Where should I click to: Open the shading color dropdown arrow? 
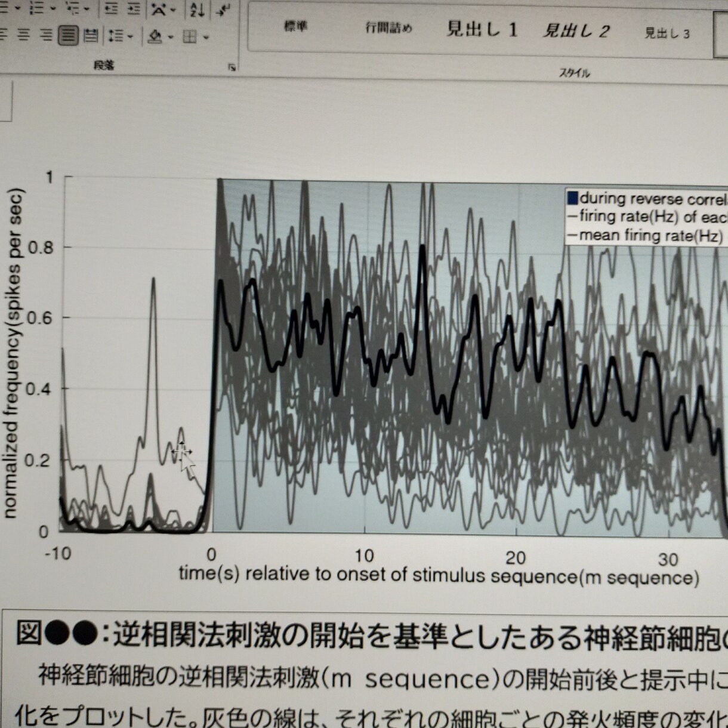(171, 37)
